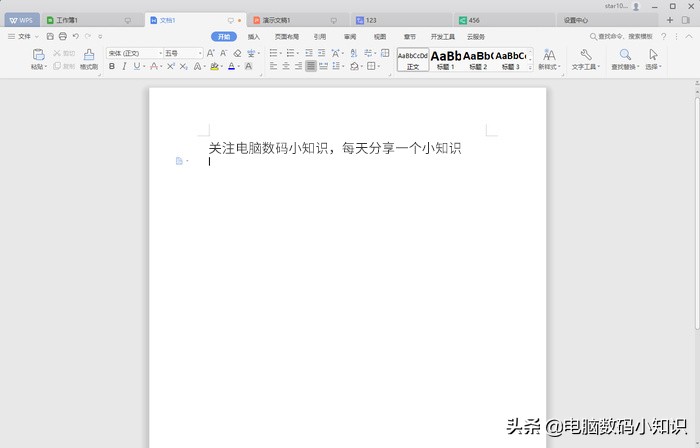Open the 页面布局 ribbon tab
Screen dimensions: 700x448
tap(286, 36)
